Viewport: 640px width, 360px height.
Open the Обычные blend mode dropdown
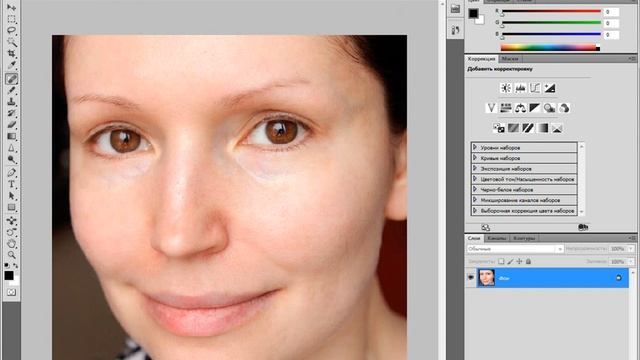pos(515,249)
